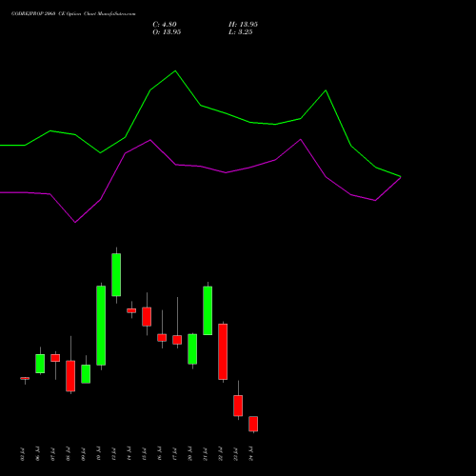Select the final red candlestick above 24 Jul
Image resolution: width=476 pixels, height=476 pixels.
[253, 424]
